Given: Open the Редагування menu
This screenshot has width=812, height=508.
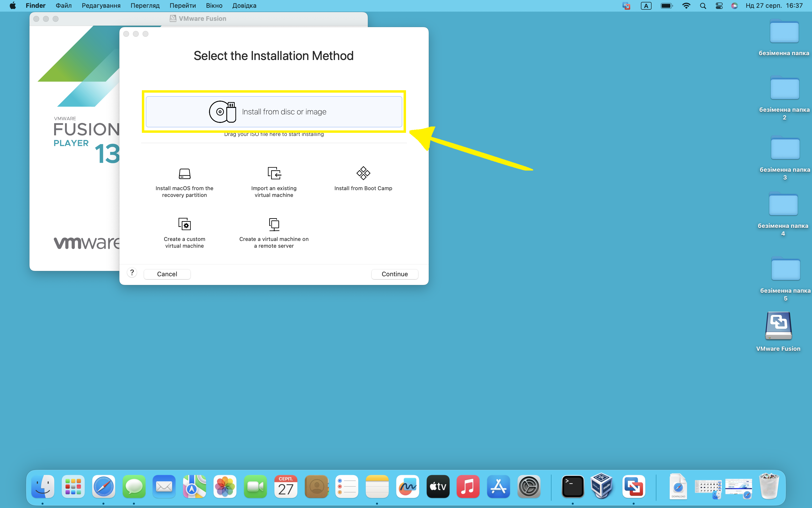Looking at the screenshot, I should click(101, 6).
